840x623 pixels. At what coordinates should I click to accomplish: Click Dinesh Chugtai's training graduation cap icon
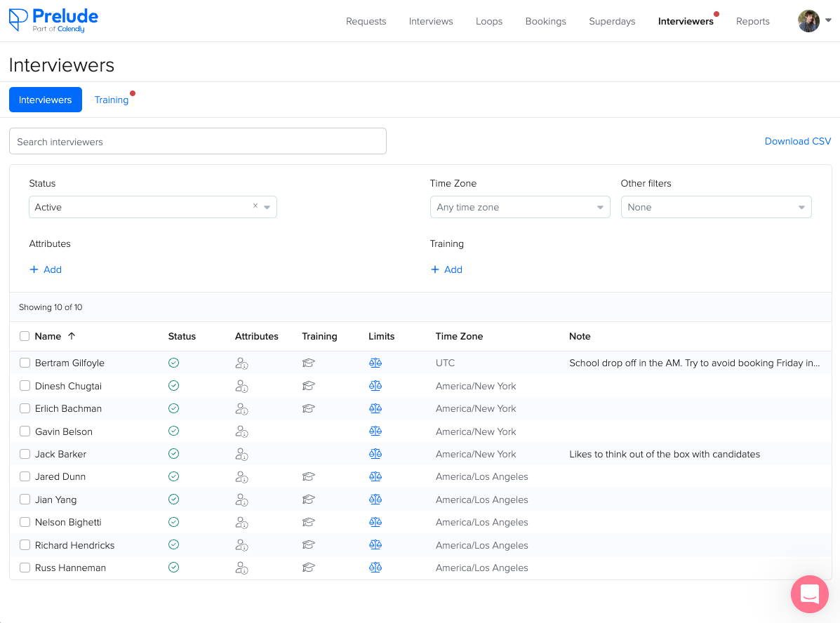[x=308, y=386]
